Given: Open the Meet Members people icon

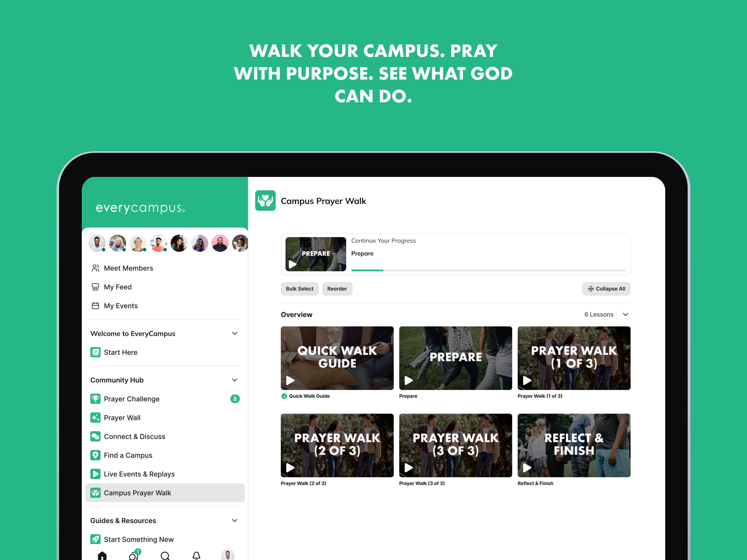Looking at the screenshot, I should coord(95,268).
